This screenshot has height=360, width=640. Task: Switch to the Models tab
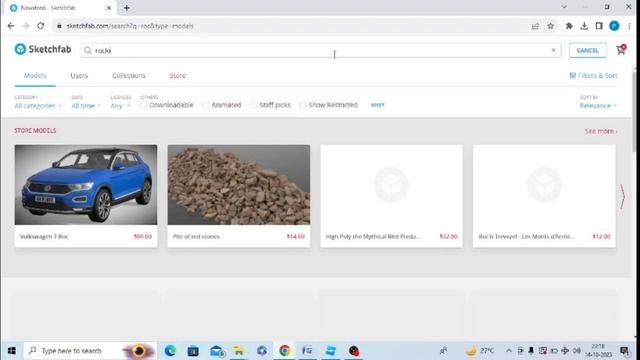pyautogui.click(x=35, y=76)
